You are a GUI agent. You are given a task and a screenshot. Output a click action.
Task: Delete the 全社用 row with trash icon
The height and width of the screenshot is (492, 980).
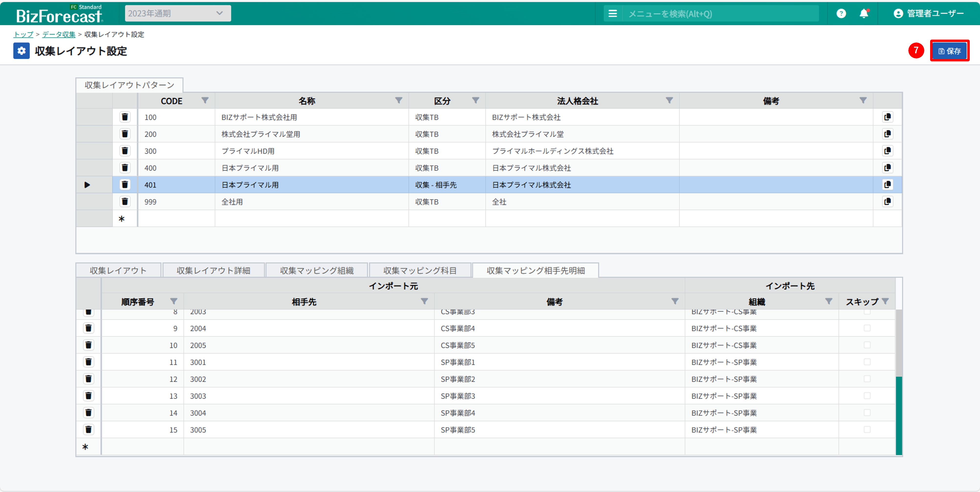[125, 201]
